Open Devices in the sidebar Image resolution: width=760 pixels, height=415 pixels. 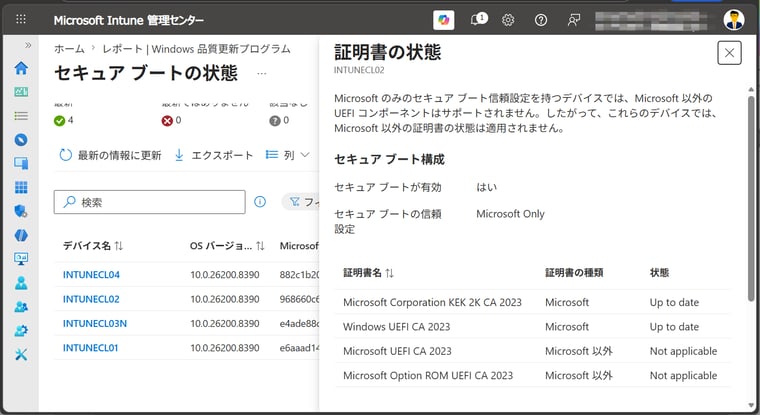click(21, 163)
